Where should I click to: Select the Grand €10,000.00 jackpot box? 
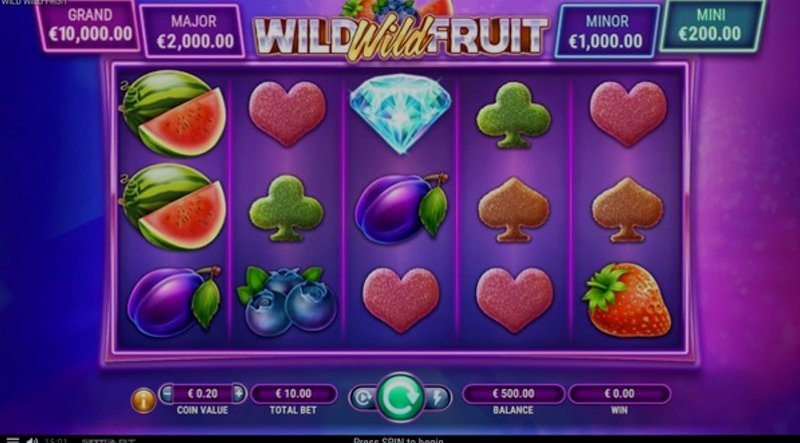click(x=89, y=24)
